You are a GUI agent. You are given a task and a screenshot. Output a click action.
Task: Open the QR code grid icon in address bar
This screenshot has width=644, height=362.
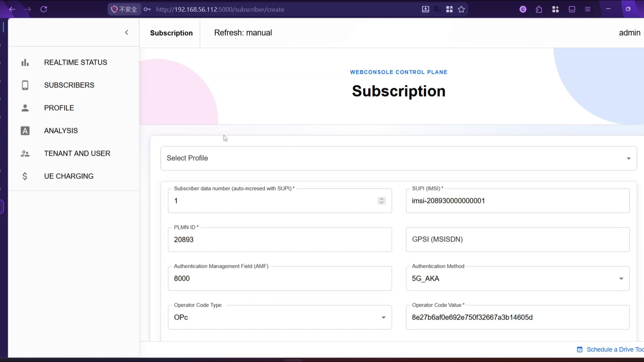point(449,9)
